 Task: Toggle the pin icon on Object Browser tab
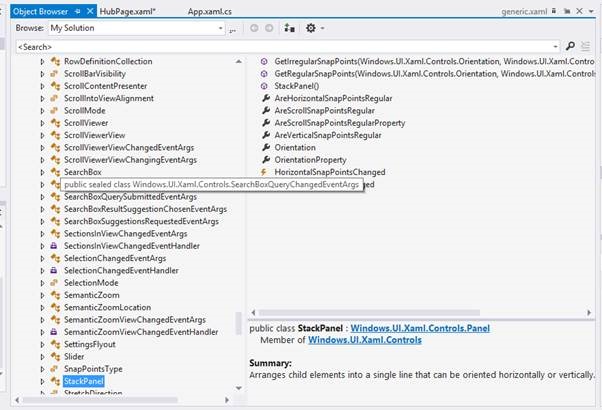click(x=78, y=12)
